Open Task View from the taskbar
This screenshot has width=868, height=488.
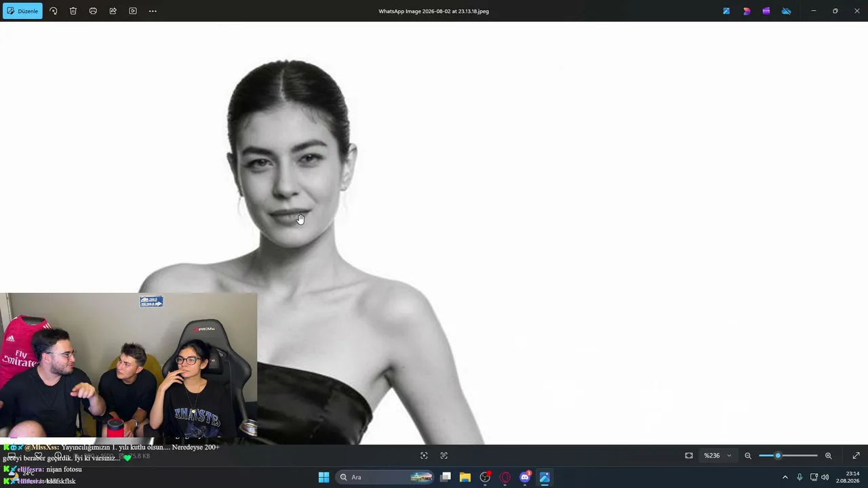click(x=446, y=477)
